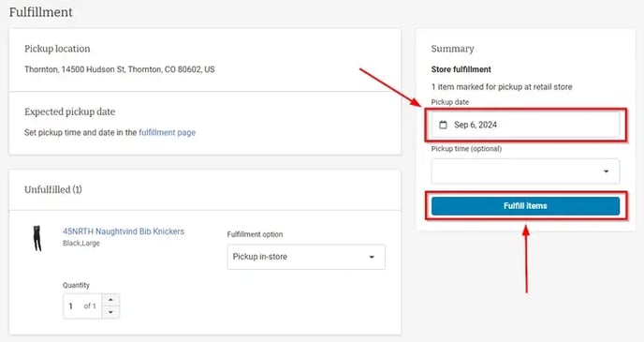Viewport: 644px width, 342px height.
Task: Click the Black,Large variant text
Action: point(81,244)
